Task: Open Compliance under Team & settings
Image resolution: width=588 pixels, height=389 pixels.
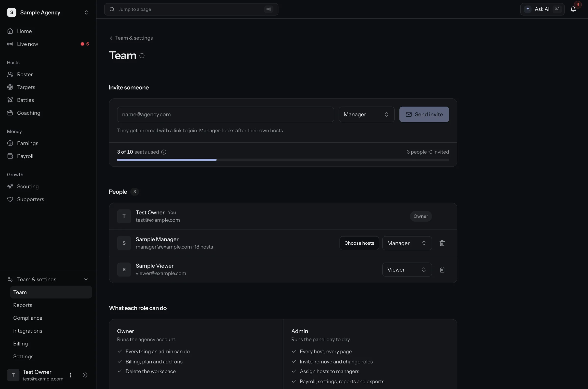Action: point(51,318)
